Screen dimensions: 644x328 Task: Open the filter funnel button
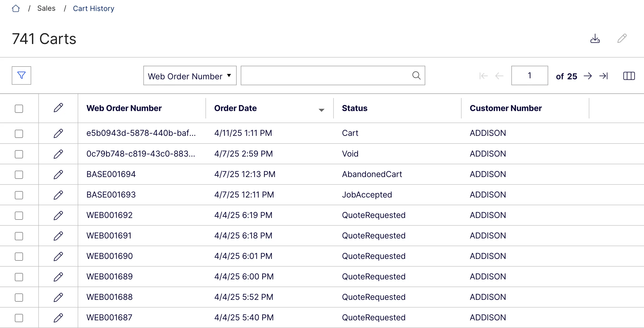coord(21,75)
